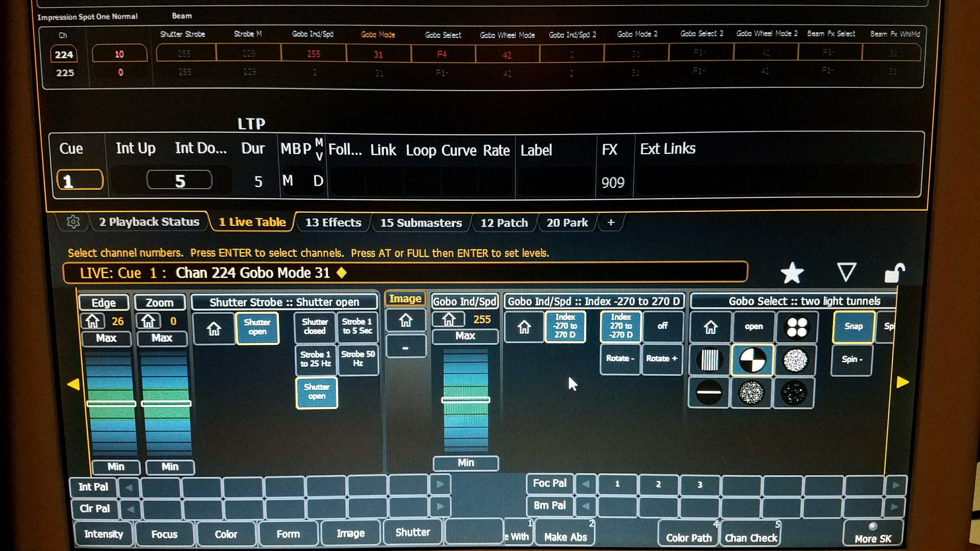Select the open gobo option
The width and height of the screenshot is (980, 551).
tap(753, 327)
